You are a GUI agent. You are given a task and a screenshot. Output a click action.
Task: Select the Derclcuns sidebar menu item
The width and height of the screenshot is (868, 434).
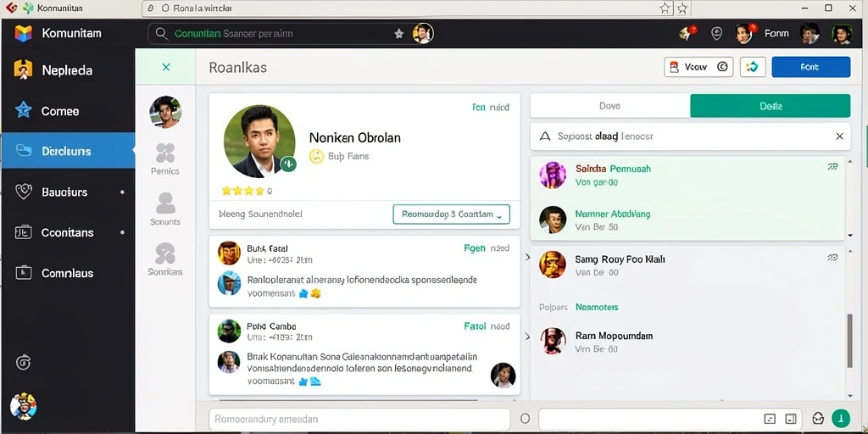pos(68,151)
